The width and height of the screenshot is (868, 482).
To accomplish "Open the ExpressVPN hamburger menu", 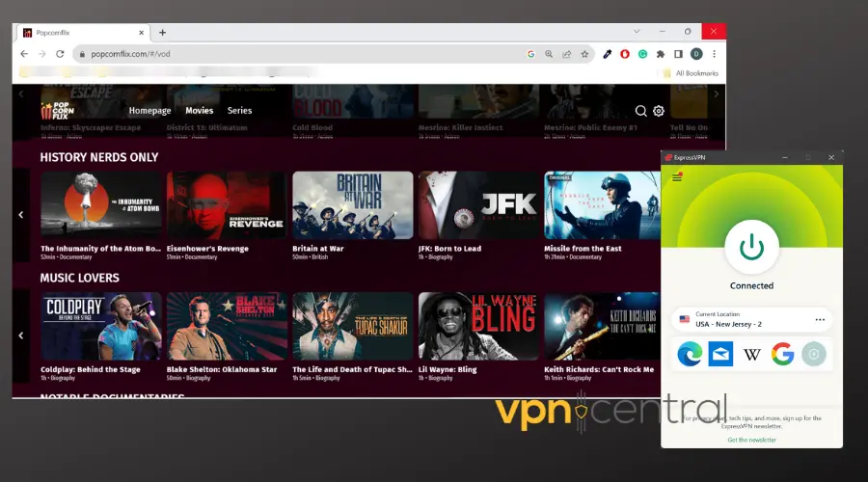I will pos(676,177).
